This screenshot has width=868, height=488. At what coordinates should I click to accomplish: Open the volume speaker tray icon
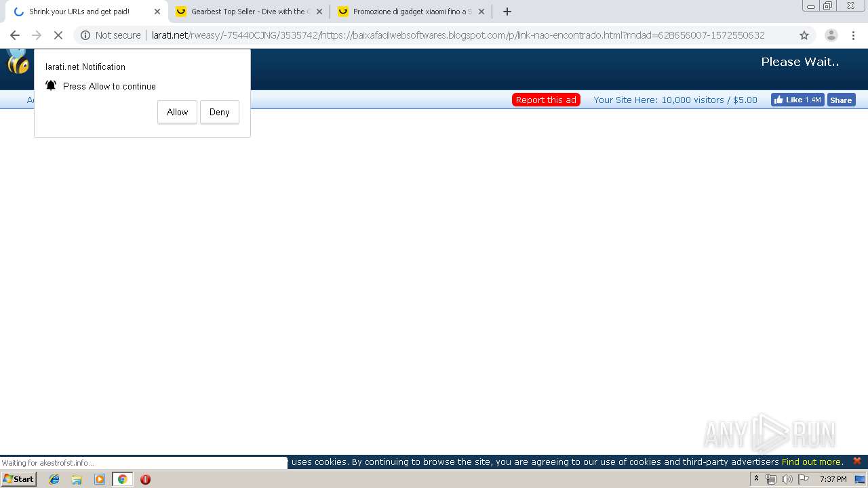pyautogui.click(x=787, y=479)
